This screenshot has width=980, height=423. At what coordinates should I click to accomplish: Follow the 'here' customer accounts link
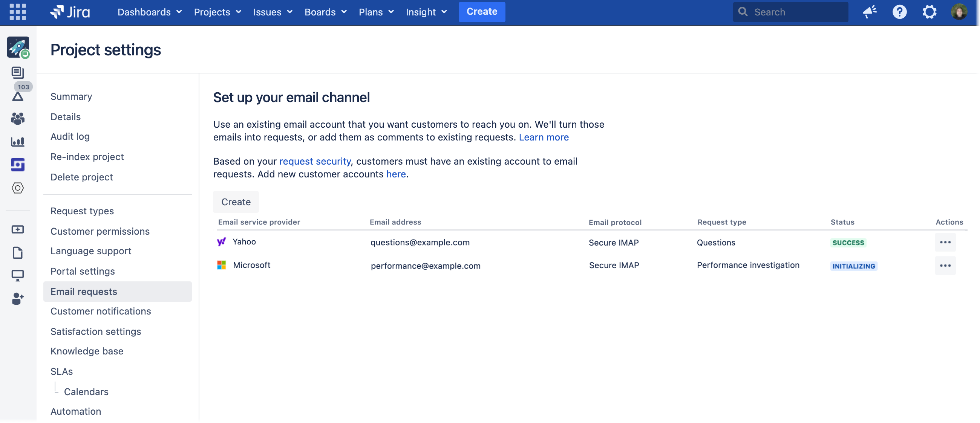(x=396, y=174)
